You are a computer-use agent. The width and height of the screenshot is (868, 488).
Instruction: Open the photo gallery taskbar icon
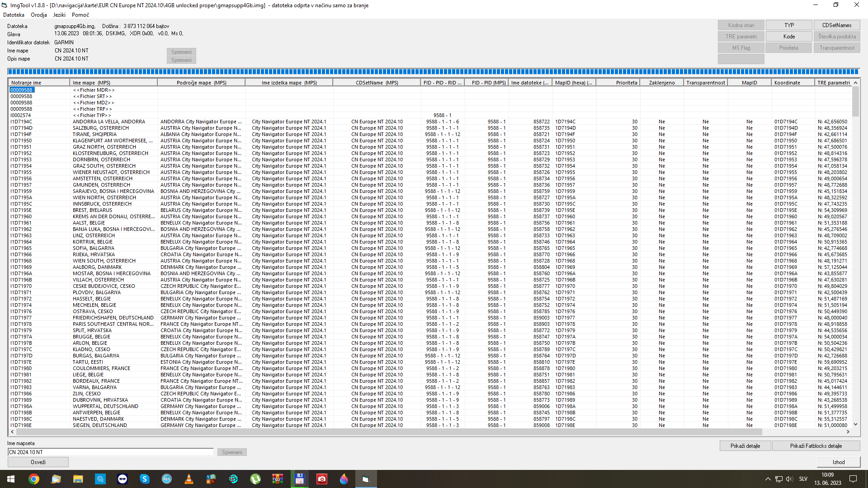[56, 479]
